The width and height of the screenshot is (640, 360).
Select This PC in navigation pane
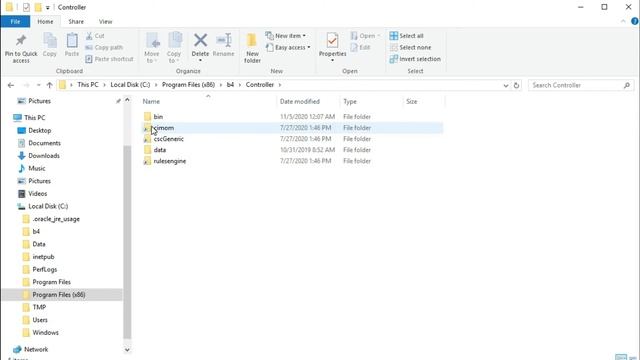34,118
